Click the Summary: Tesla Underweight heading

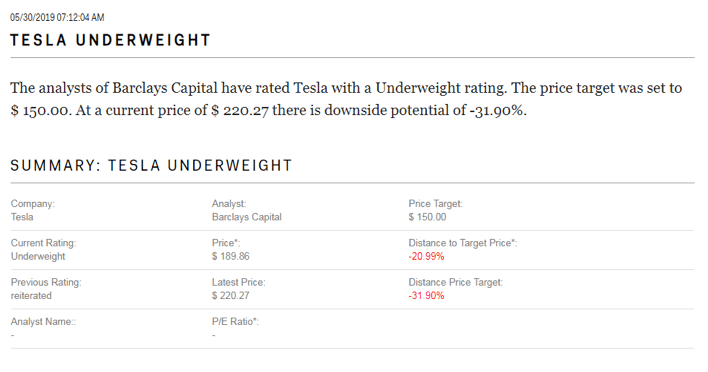(x=151, y=166)
